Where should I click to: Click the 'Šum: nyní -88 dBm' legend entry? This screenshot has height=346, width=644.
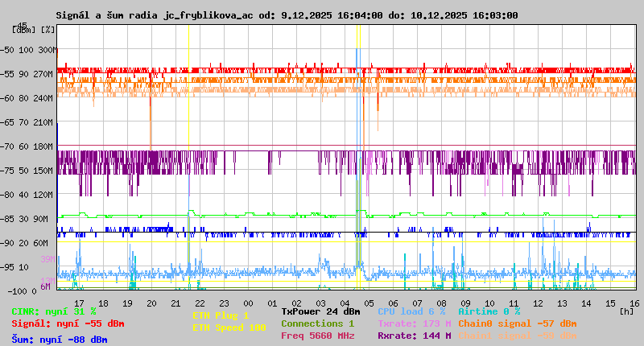(x=60, y=340)
